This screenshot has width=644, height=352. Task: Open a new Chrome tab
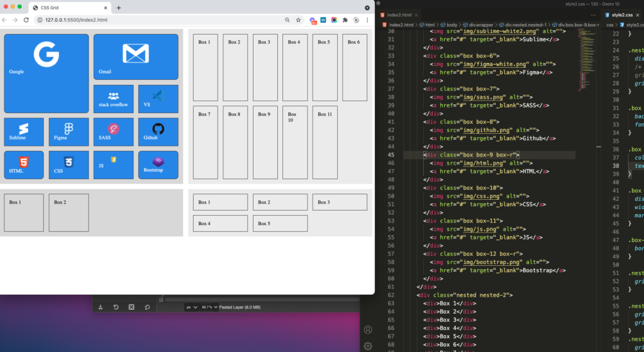119,8
